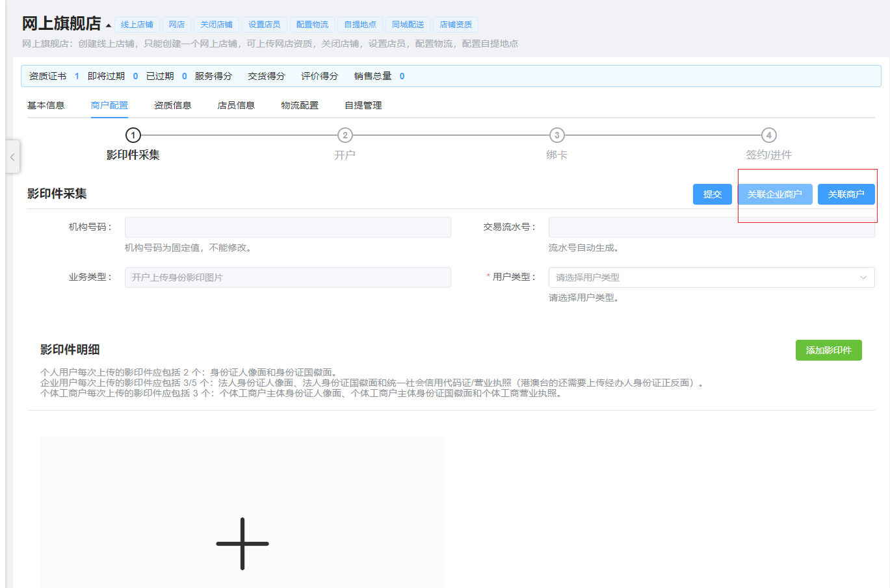Collapse the left sidebar chevron handle
The height and width of the screenshot is (588, 890).
(12, 157)
